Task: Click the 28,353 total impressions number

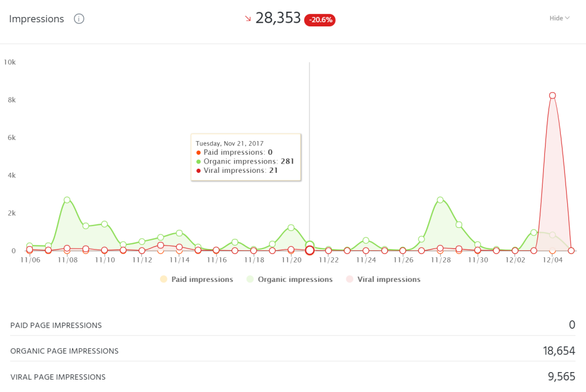Action: click(x=278, y=18)
